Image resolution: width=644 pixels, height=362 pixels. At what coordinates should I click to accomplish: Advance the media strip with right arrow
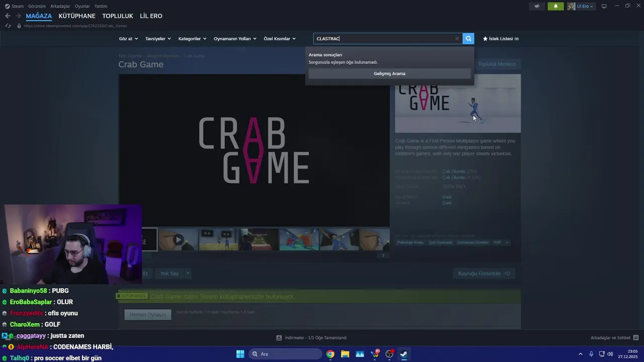point(383,255)
